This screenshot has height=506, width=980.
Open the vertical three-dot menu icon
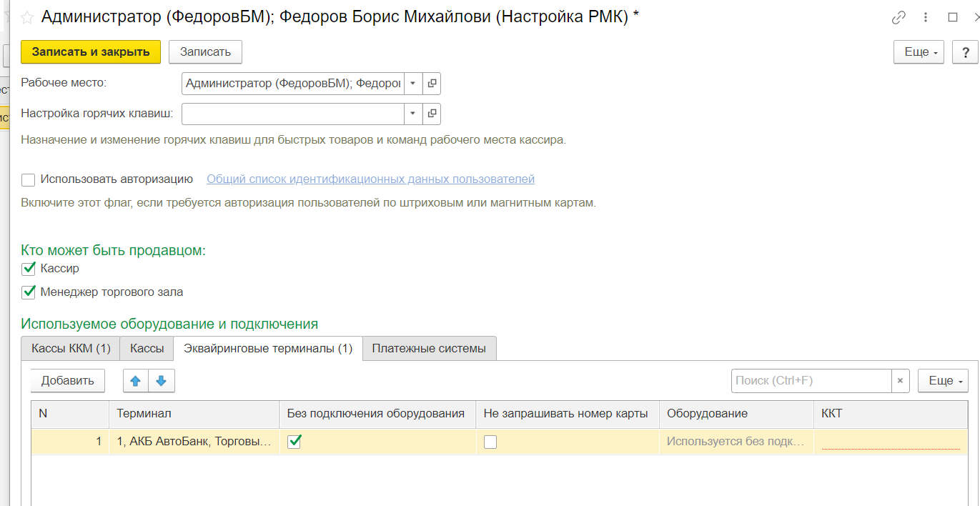click(x=926, y=18)
